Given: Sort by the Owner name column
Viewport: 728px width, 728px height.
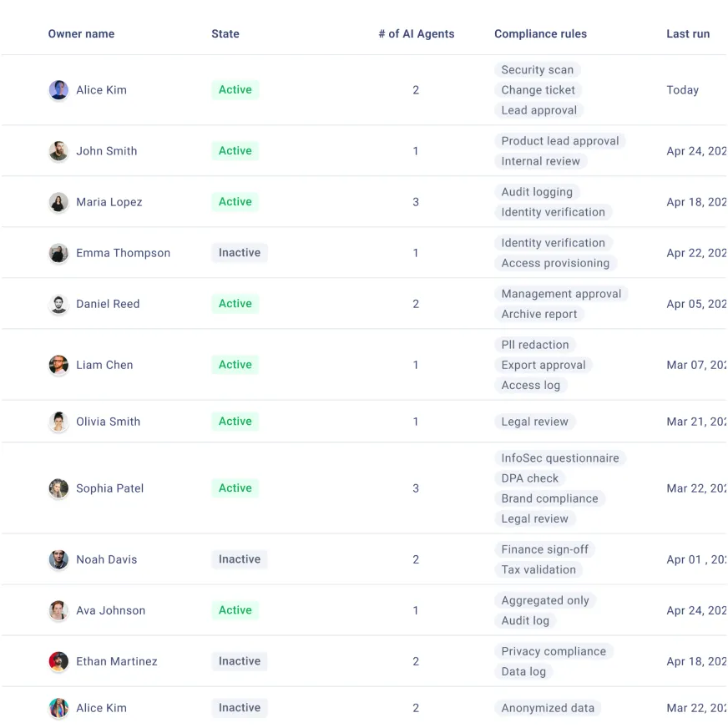Looking at the screenshot, I should click(81, 33).
